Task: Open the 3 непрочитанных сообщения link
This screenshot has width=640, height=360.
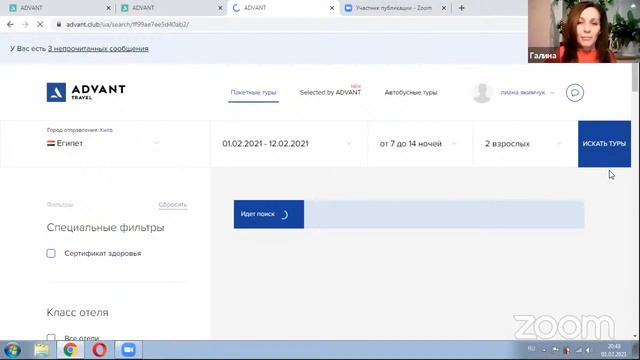Action: [x=98, y=49]
